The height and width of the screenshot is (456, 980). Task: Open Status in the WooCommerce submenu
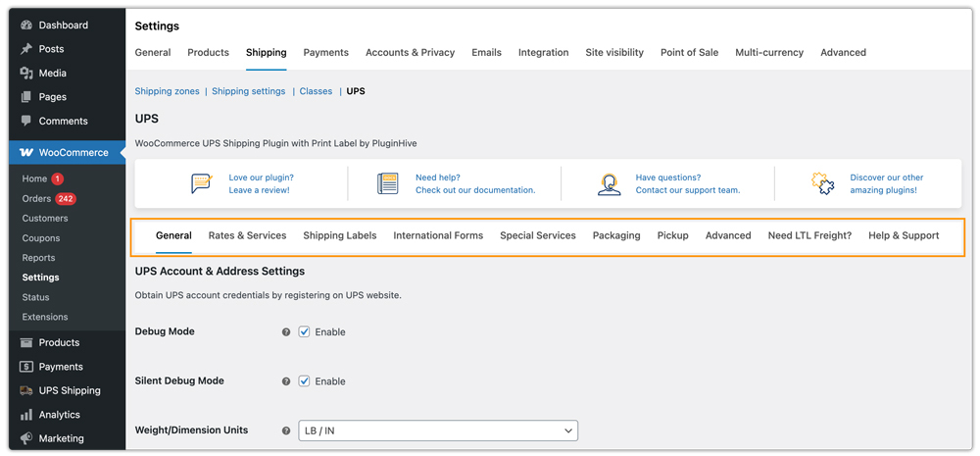(35, 297)
